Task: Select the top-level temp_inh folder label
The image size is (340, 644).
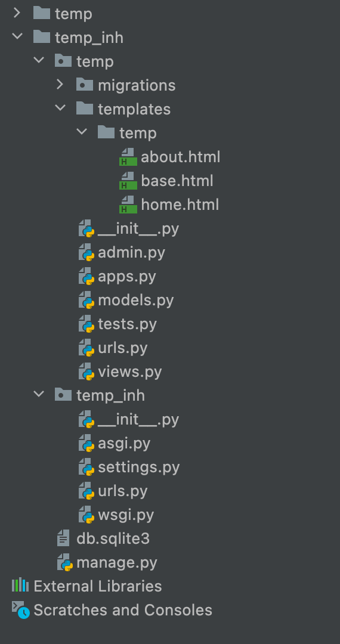Action: pos(89,38)
